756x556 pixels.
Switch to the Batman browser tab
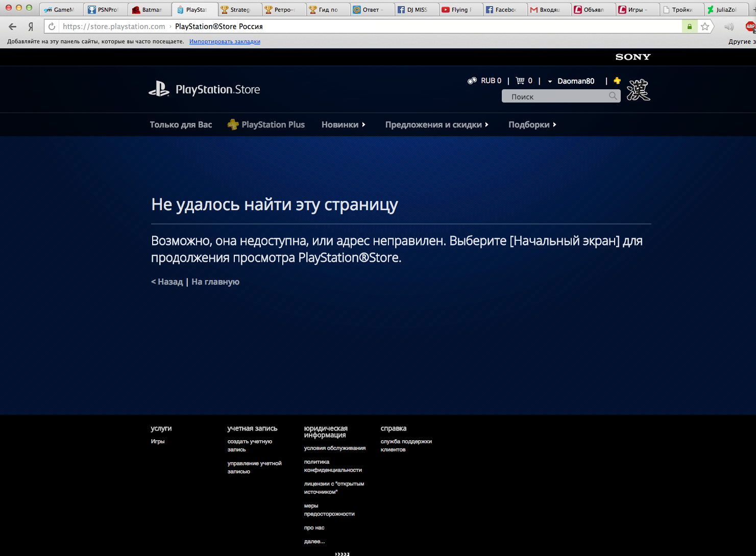(x=149, y=10)
